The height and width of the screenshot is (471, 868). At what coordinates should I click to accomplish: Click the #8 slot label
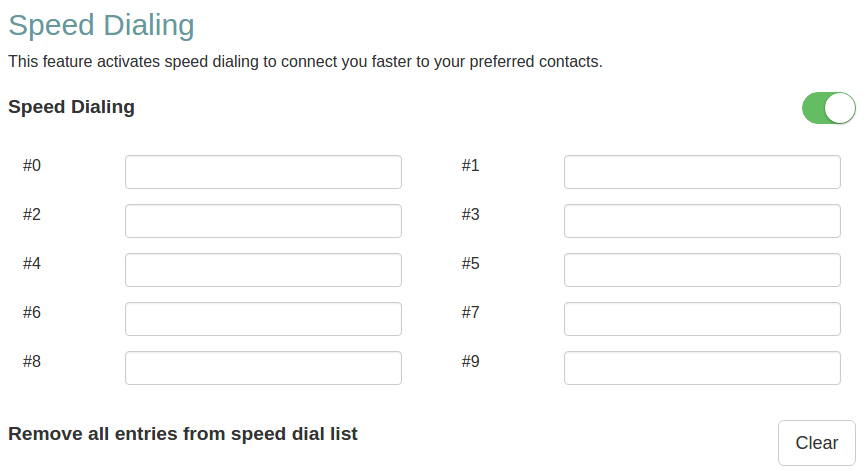[x=32, y=361]
